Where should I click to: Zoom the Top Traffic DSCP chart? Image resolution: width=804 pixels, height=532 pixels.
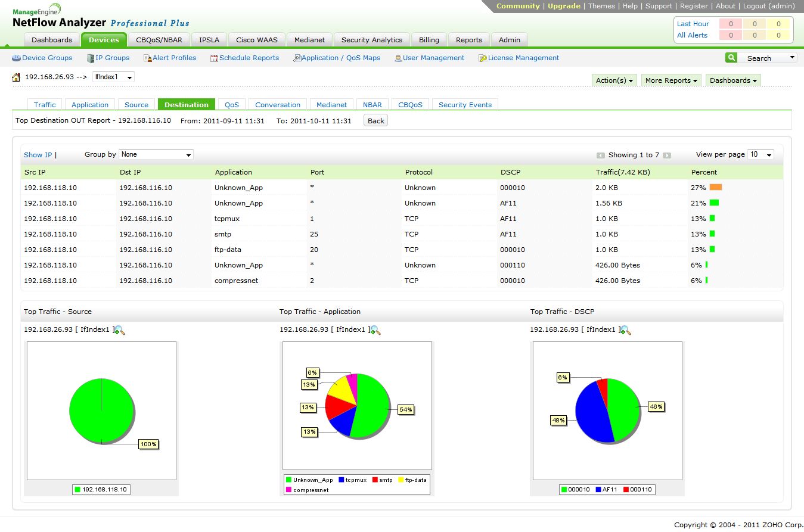626,330
